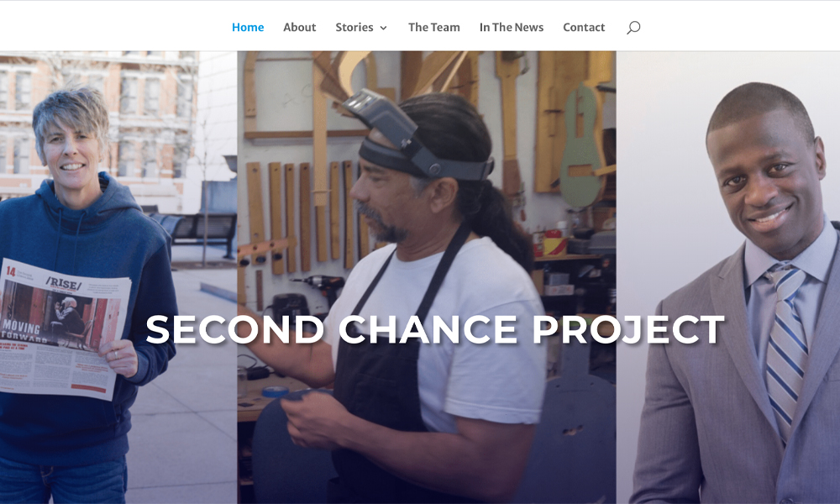
Task: Click the RISE newspaper she holds
Action: (x=63, y=328)
